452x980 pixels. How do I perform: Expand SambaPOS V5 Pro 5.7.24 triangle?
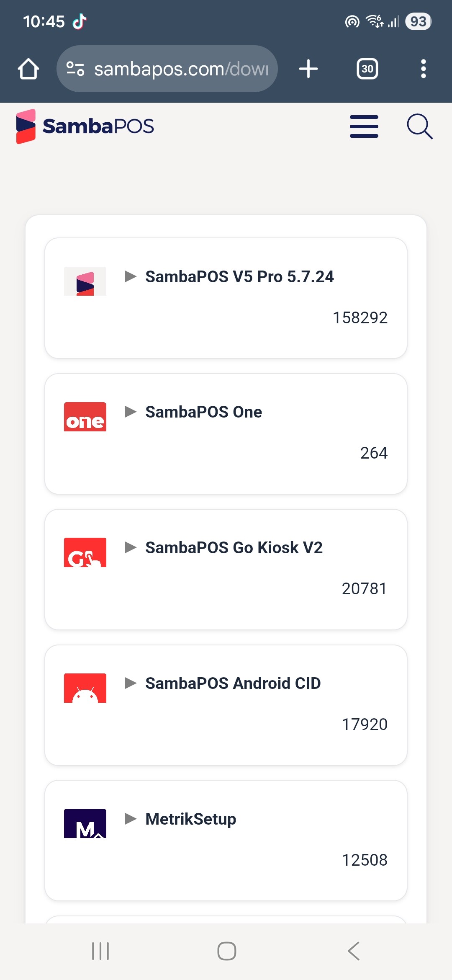click(x=131, y=276)
